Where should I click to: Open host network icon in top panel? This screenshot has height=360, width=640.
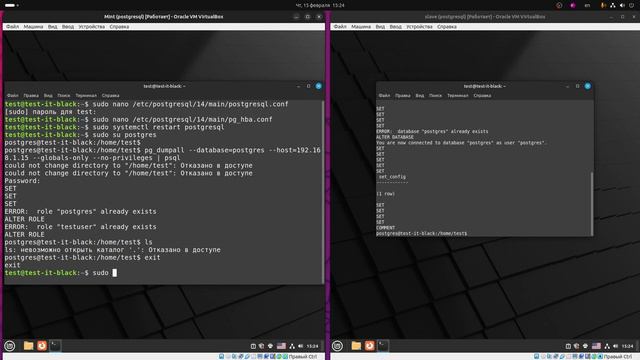[613, 5]
